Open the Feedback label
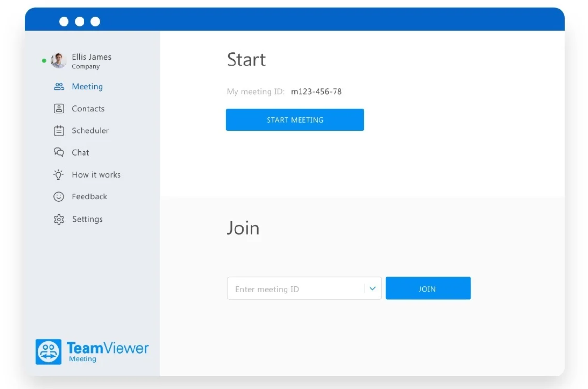588x389 pixels. [x=89, y=196]
